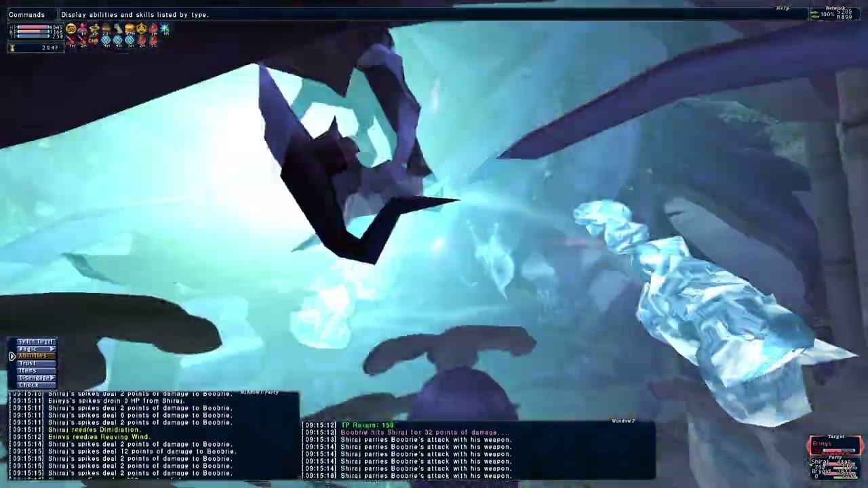Select the red sword status icon with 2m timer
Screen dimensions: 868x488
click(x=82, y=41)
